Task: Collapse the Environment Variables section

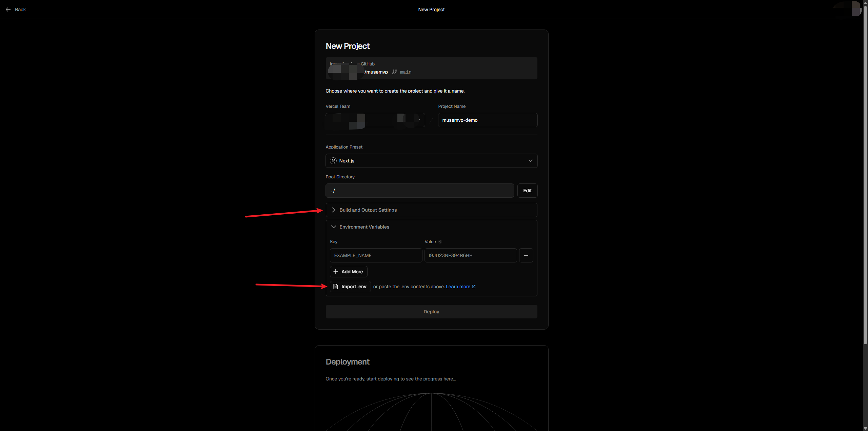Action: [x=364, y=227]
